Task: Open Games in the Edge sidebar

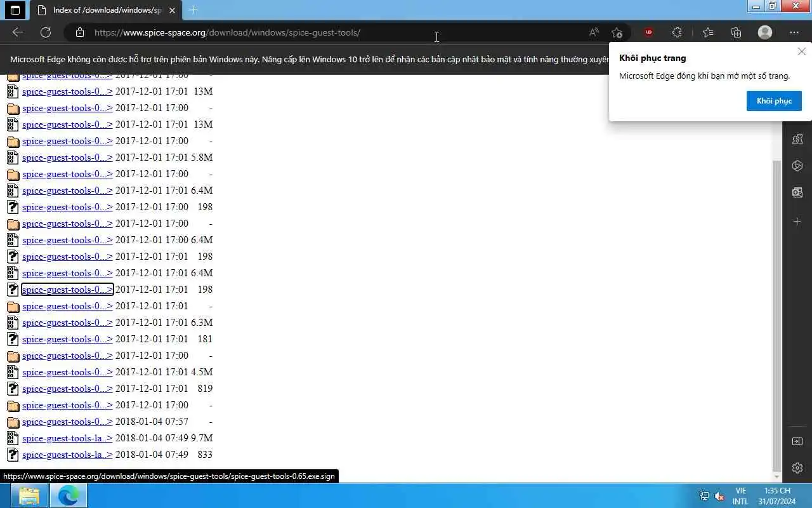Action: 797,139
